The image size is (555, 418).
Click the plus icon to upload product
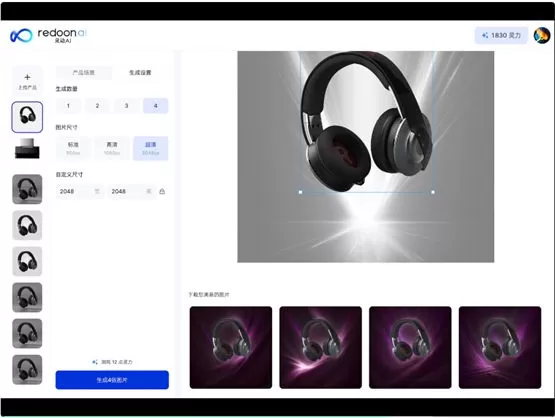(x=27, y=77)
